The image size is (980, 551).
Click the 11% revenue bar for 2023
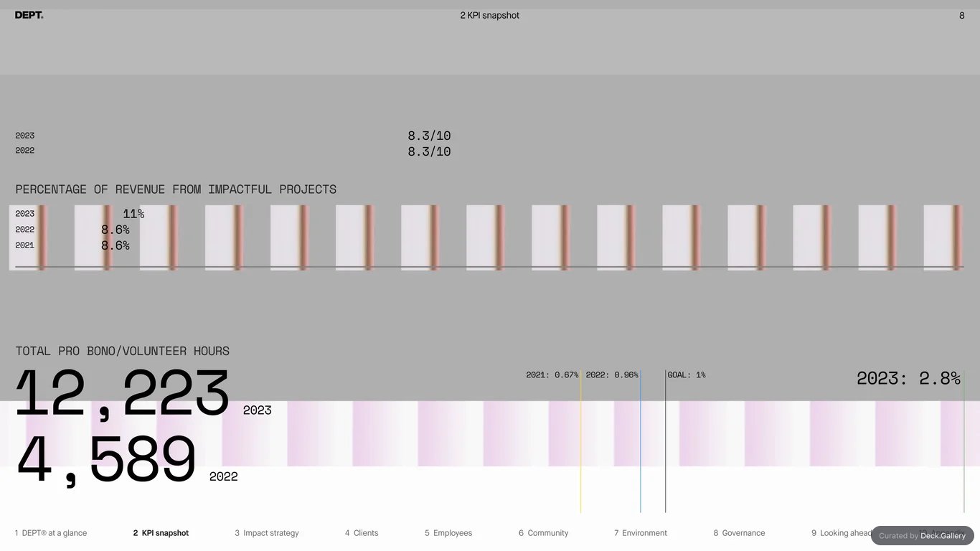click(x=133, y=214)
